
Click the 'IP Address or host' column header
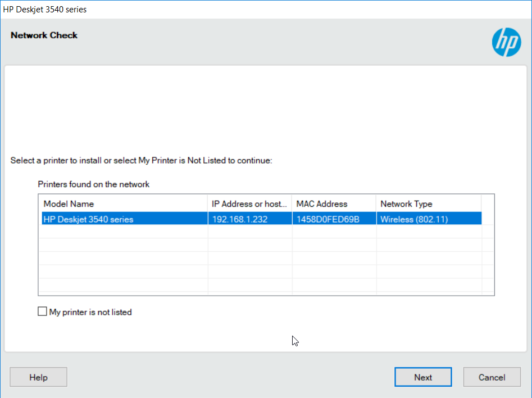pyautogui.click(x=249, y=203)
